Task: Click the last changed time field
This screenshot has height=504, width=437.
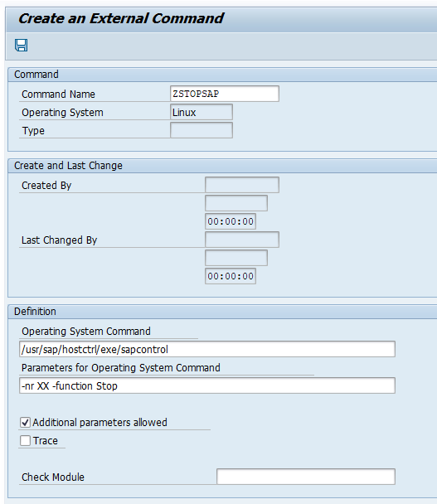Action: (x=231, y=276)
